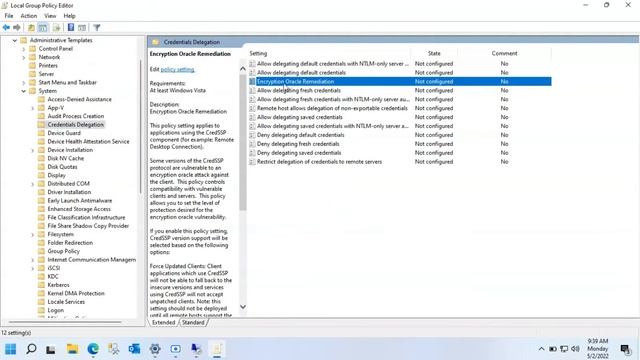640x360 pixels.
Task: Select Allow delegating default credentials setting
Action: pos(301,73)
